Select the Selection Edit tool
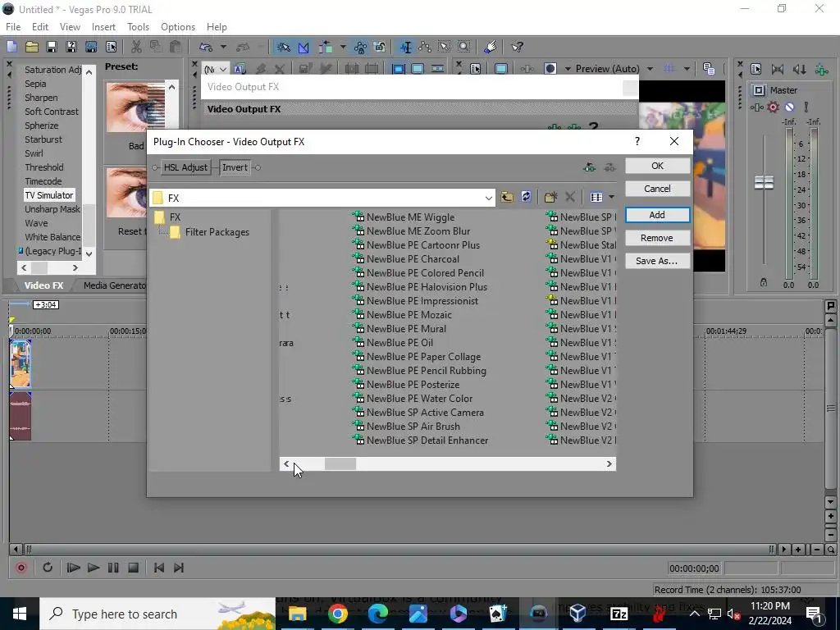840x630 pixels. (x=445, y=47)
